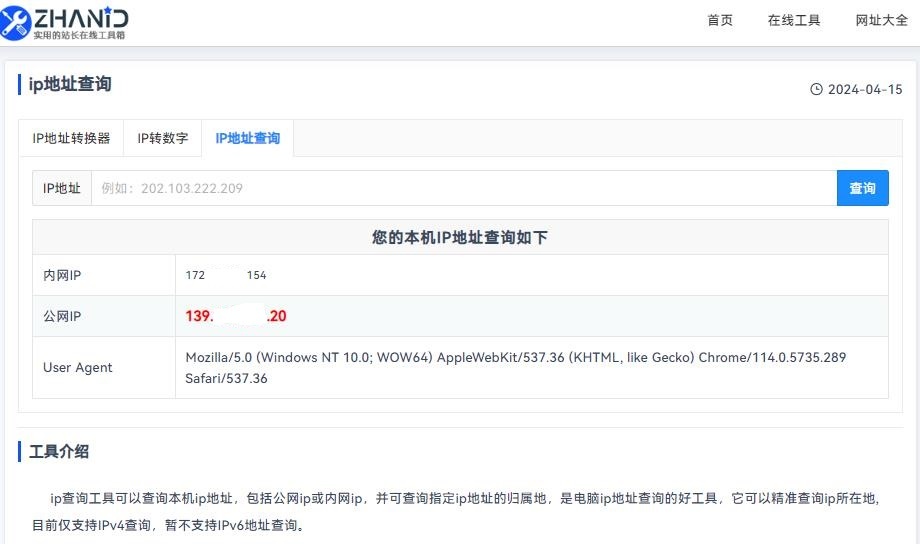Click the ZHANID logo text

[x=81, y=18]
